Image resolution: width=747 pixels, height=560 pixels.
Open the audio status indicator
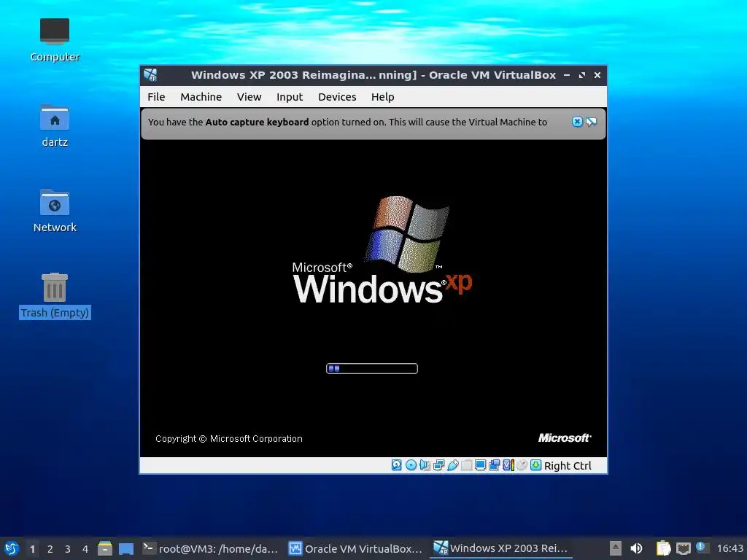[425, 465]
